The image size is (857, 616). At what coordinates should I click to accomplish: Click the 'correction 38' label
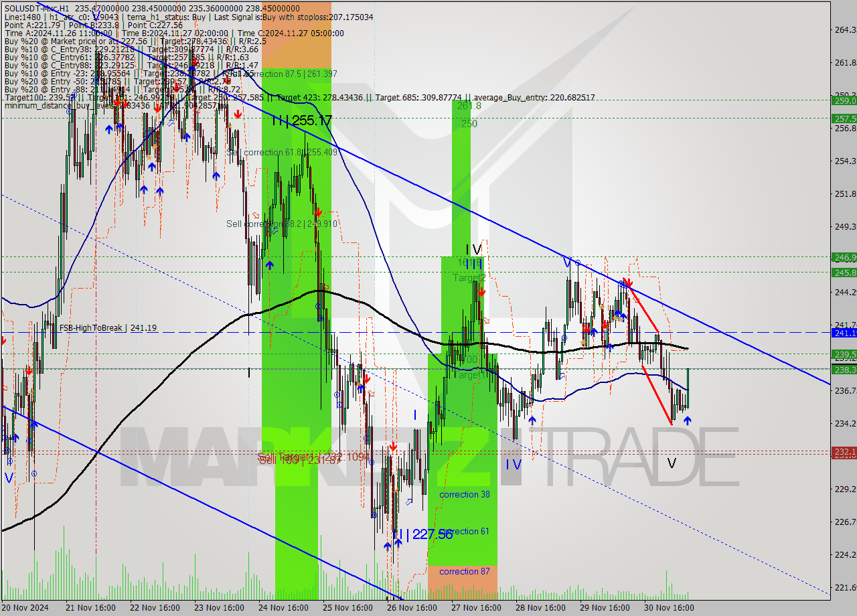[464, 494]
